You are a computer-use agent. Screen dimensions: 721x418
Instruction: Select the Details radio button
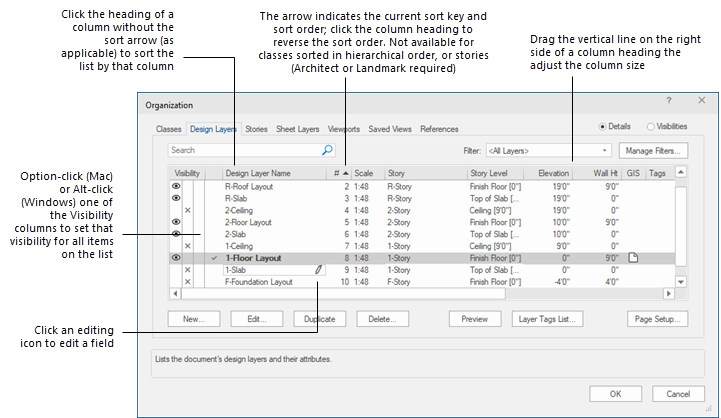604,128
